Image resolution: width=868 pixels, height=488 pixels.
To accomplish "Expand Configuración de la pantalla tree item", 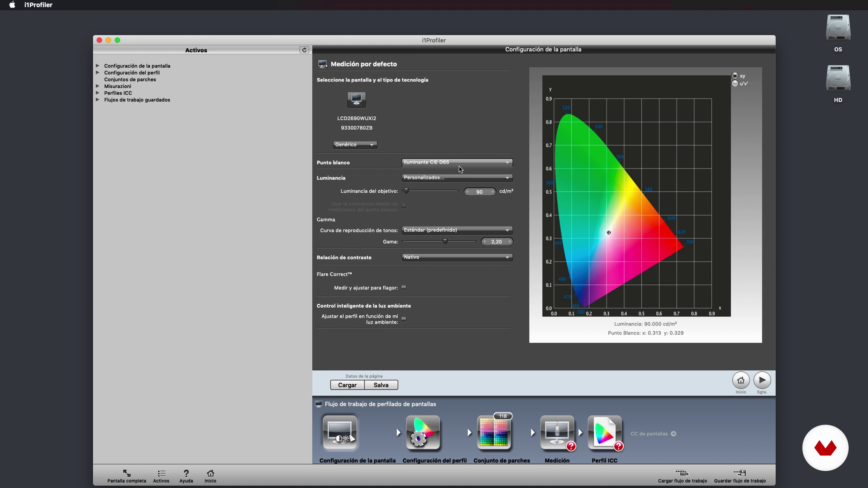I will pos(97,66).
